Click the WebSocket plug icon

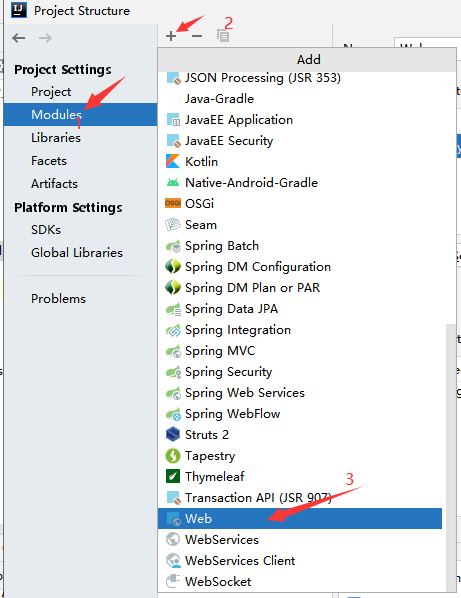[173, 581]
